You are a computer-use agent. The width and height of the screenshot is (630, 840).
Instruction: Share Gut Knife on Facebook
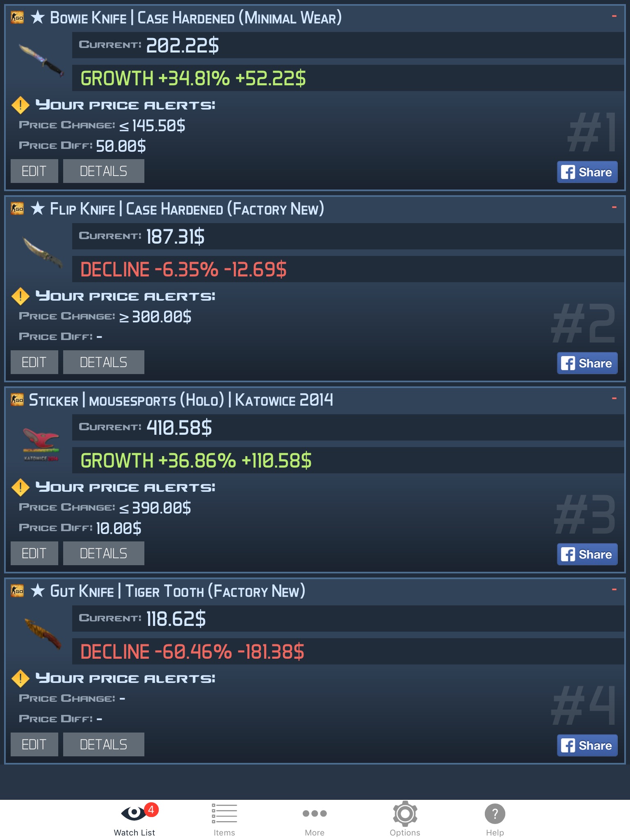click(x=587, y=745)
